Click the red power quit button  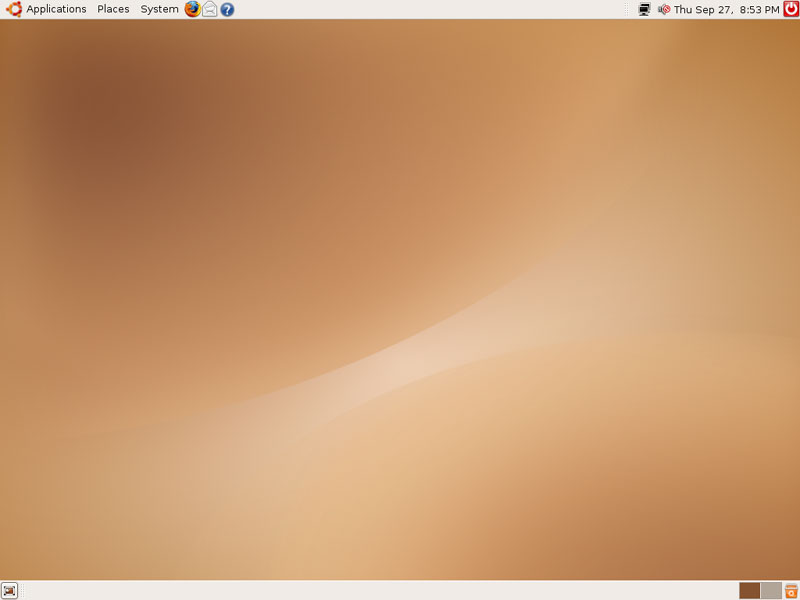tap(791, 9)
